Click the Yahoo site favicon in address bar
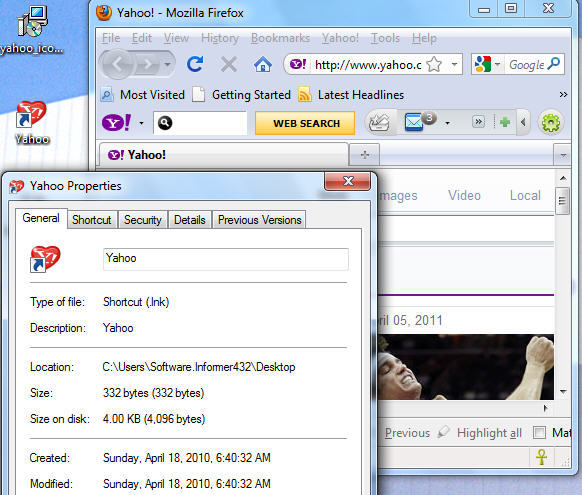582x495 pixels. pyautogui.click(x=298, y=65)
